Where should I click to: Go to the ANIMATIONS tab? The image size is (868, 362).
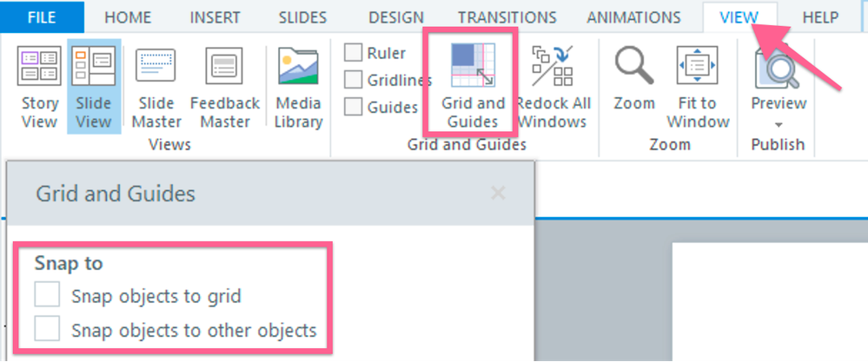click(633, 16)
